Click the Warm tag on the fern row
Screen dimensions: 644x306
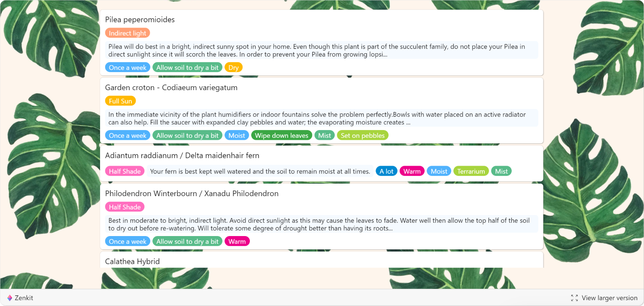[x=412, y=171]
